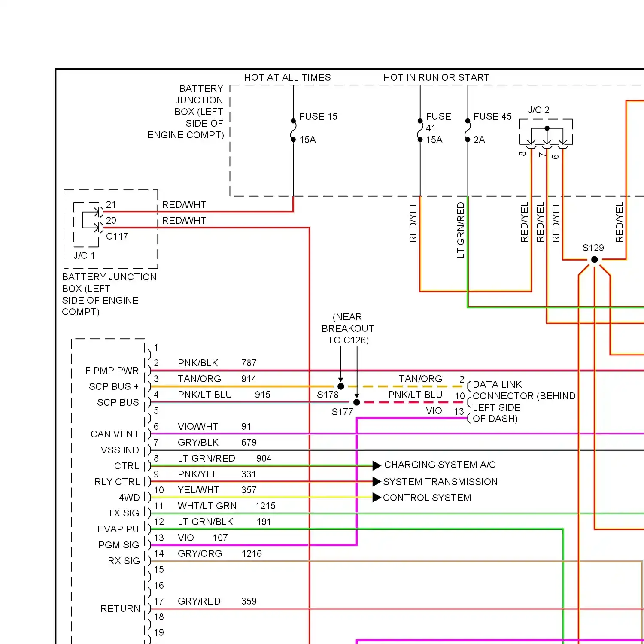Click the "BATTERY JUNCTION BOX" label above FUSE 15
644x644 pixels.
tap(186, 112)
